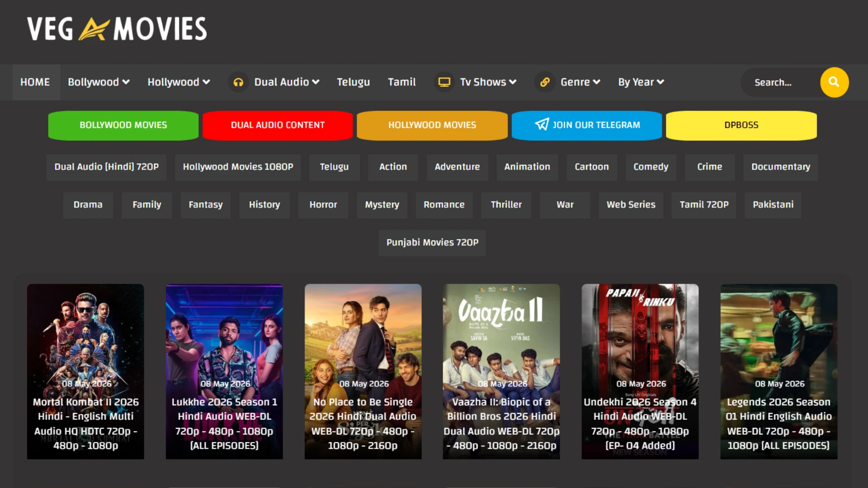Select the Web Series tag
The image size is (868, 488).
[x=631, y=205]
